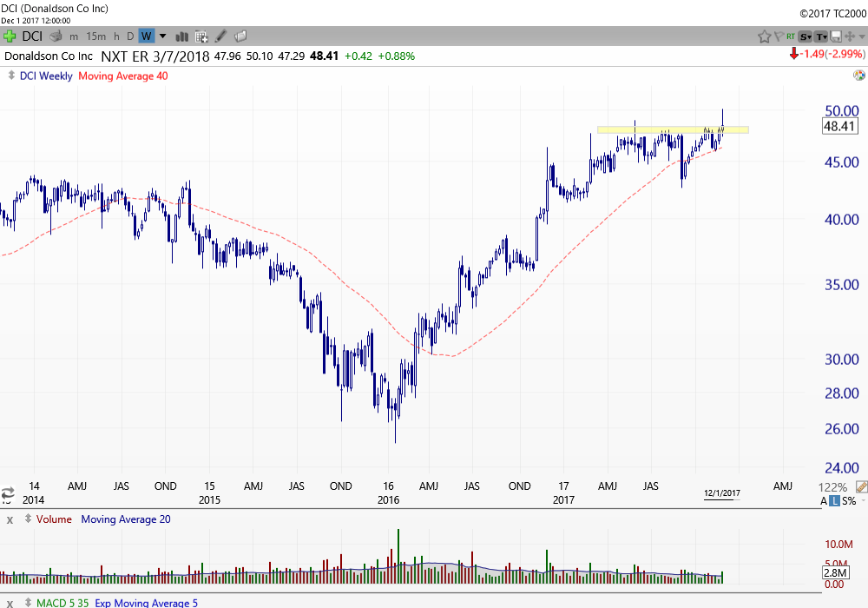Click the refresh arrows icon at bottom-left
Viewport: 868px width, 608px height.
tap(8, 492)
